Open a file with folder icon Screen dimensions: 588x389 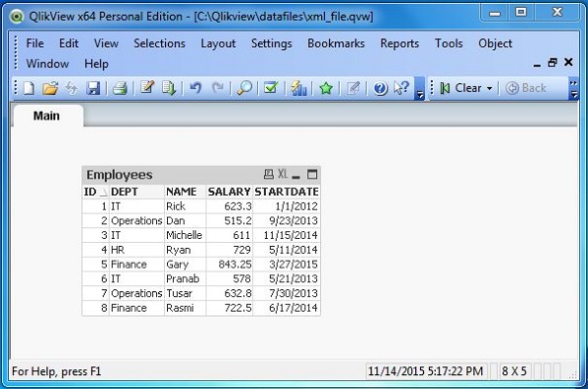tap(50, 89)
